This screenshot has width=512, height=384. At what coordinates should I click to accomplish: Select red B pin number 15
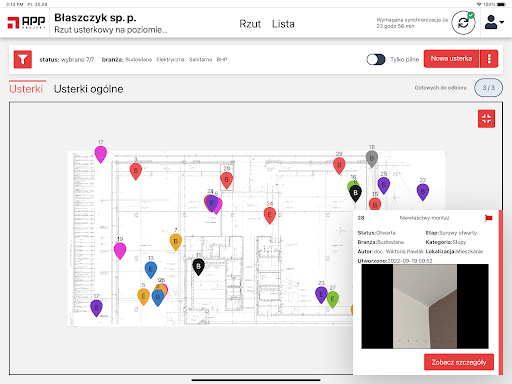click(x=375, y=204)
